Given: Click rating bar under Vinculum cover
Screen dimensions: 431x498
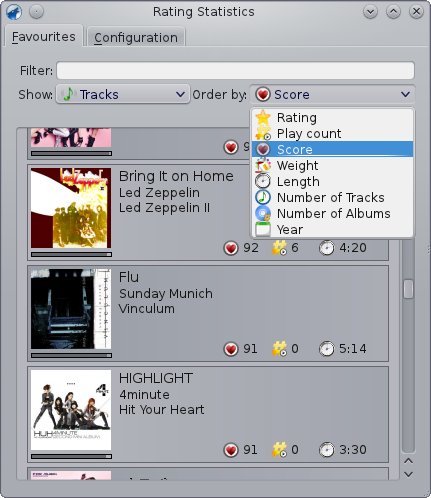Looking at the screenshot, I should [71, 355].
